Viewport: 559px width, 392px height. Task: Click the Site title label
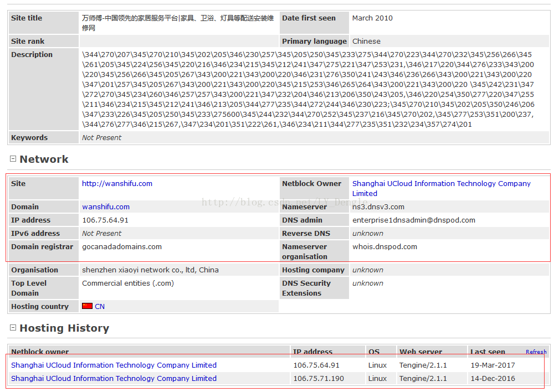(x=27, y=18)
